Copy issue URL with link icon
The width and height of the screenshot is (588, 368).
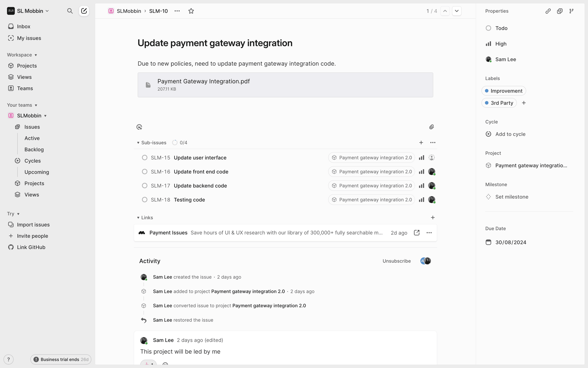[x=548, y=11]
